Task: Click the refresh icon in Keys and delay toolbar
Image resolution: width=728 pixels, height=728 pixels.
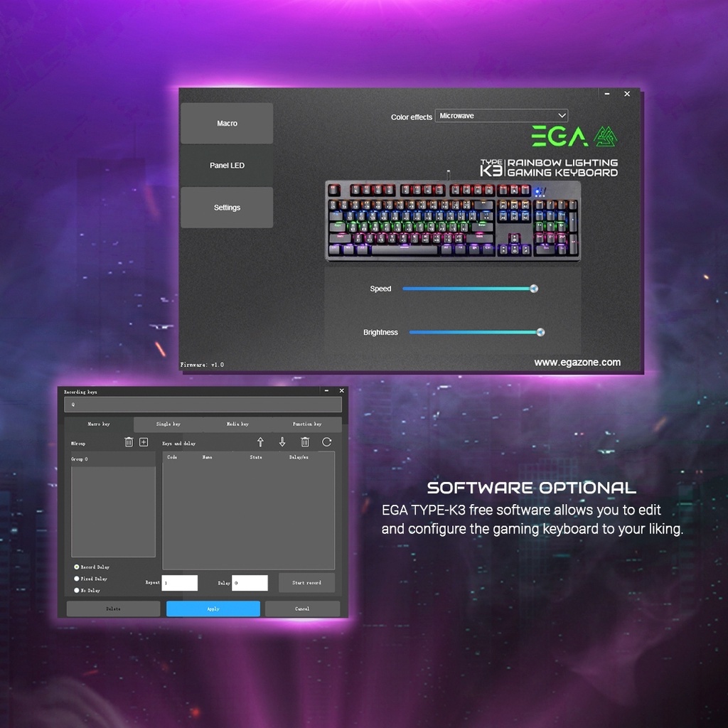Action: (326, 442)
